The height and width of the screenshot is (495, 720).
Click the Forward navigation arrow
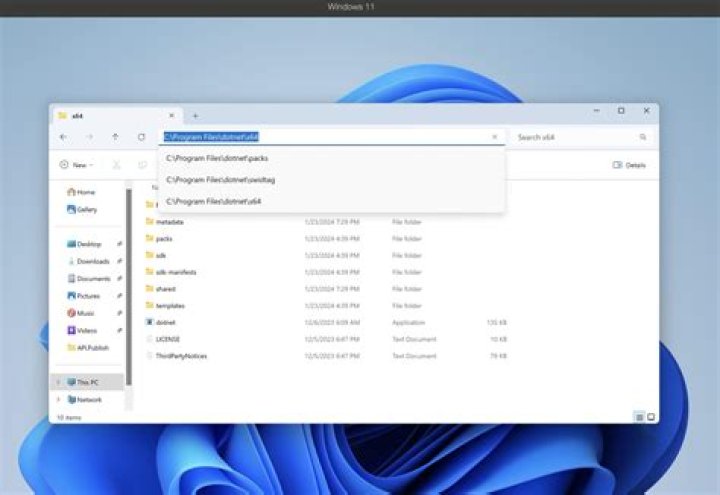click(90, 137)
